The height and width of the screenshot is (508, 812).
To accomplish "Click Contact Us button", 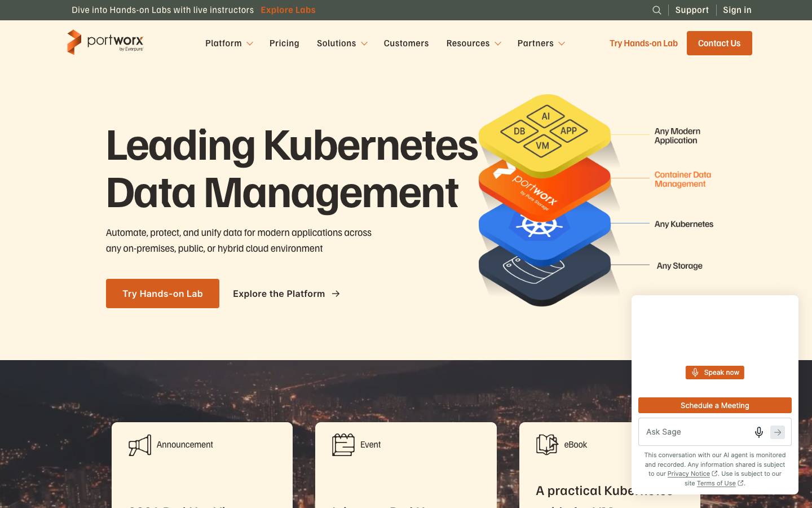I will point(719,43).
